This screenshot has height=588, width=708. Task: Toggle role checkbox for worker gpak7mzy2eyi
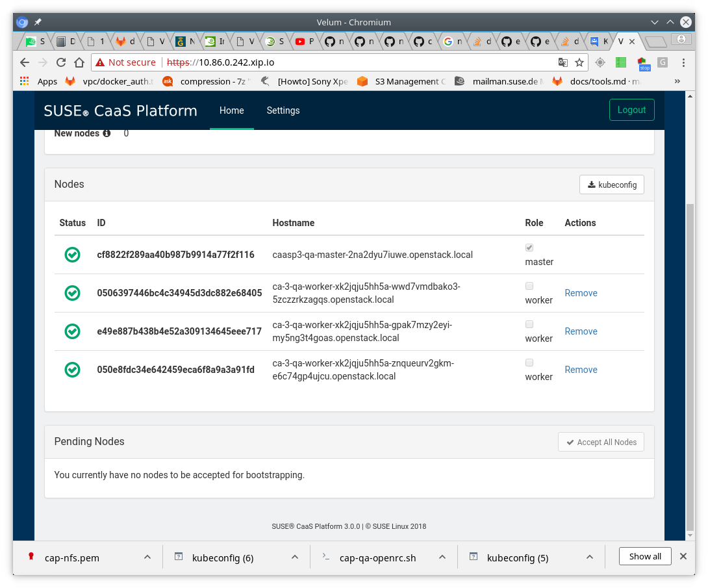click(x=529, y=324)
